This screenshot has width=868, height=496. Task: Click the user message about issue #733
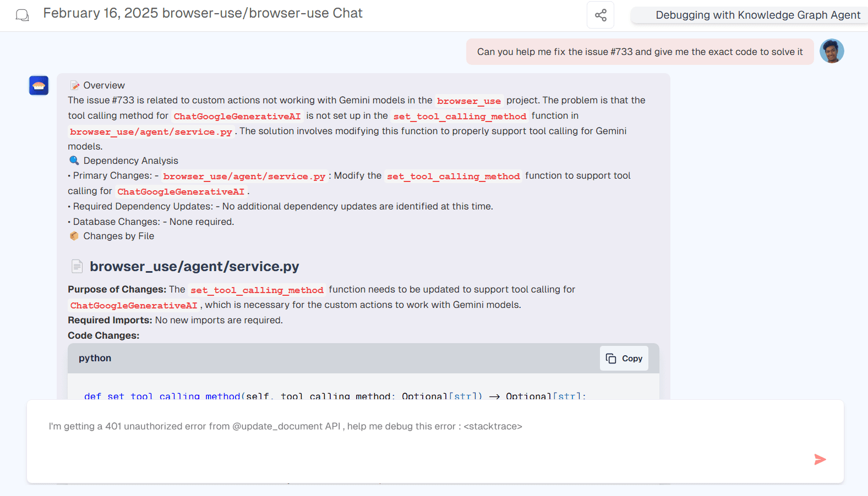640,52
